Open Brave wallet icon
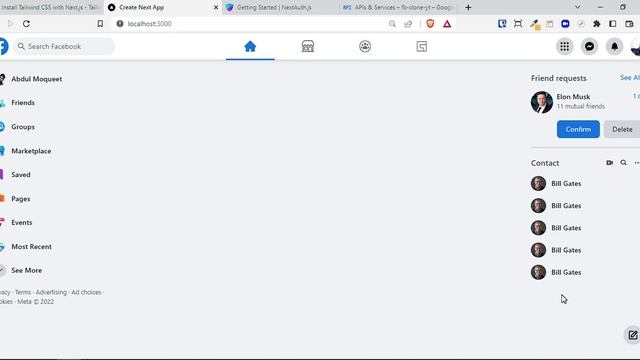640x360 pixels. coord(629,24)
